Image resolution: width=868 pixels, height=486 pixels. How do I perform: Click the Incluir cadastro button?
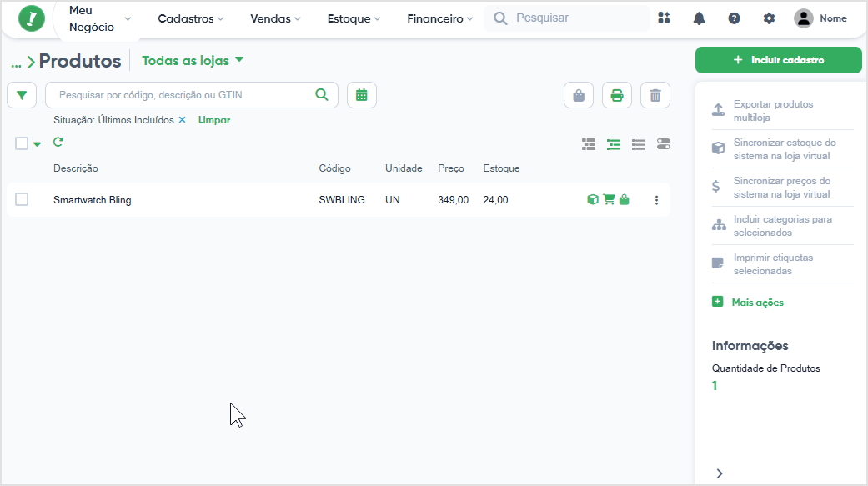(x=778, y=60)
